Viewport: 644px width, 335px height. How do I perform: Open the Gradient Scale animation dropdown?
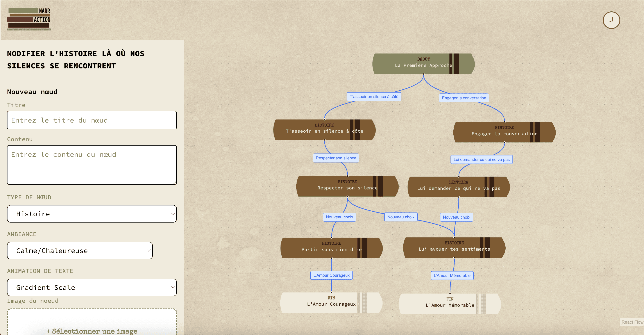92,287
